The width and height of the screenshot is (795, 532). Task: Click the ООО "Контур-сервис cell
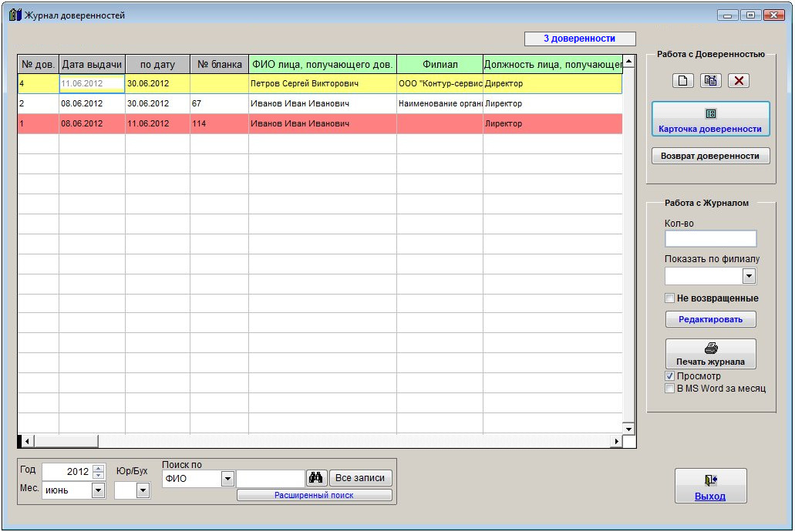440,83
